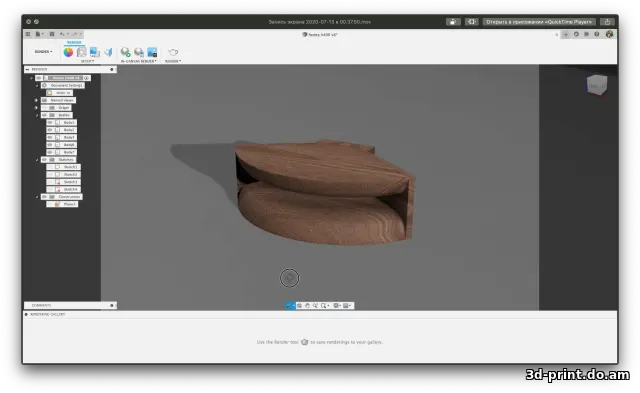The height and width of the screenshot is (393, 640).
Task: Click the Capture Image icon
Action: pyautogui.click(x=152, y=52)
